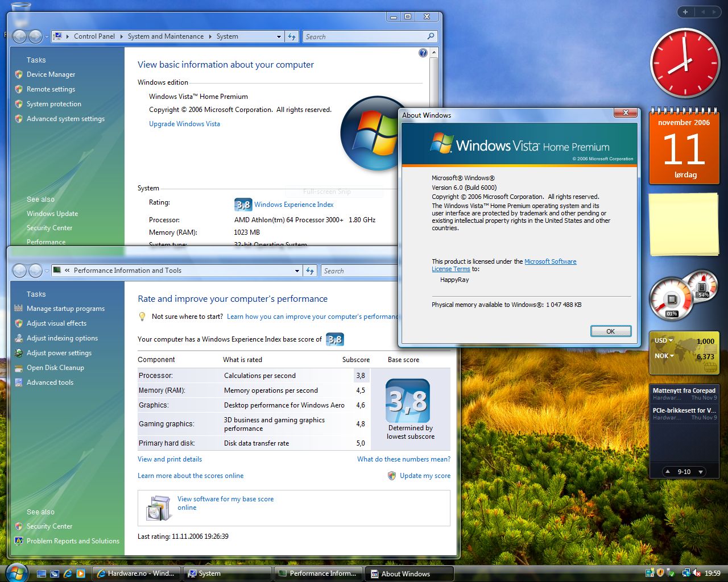Click the network tray icon
The image size is (728, 582).
click(x=686, y=573)
